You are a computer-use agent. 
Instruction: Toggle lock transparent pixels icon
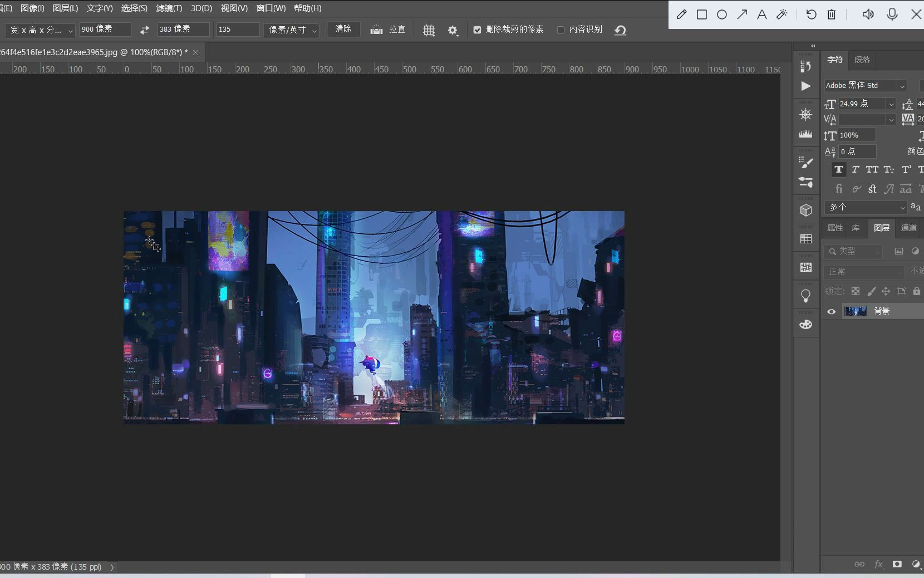(856, 291)
